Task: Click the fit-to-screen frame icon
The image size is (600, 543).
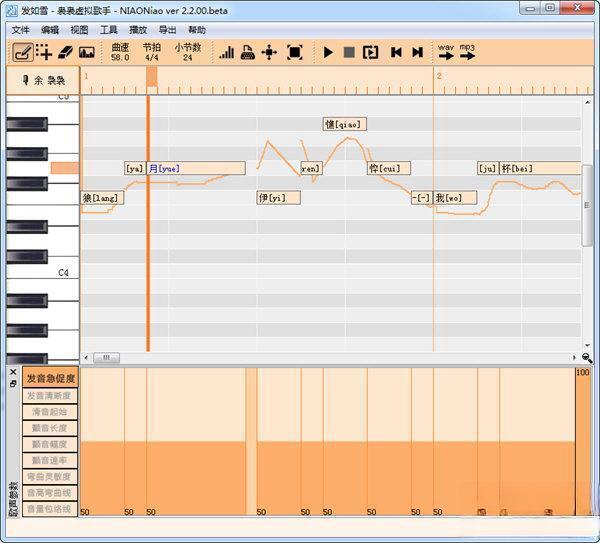Action: pos(295,52)
